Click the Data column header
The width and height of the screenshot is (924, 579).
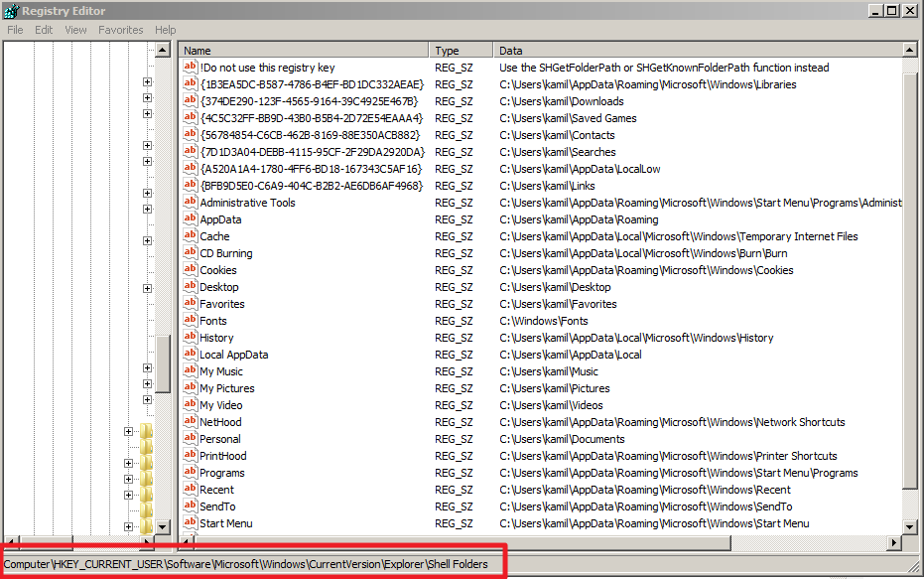695,50
